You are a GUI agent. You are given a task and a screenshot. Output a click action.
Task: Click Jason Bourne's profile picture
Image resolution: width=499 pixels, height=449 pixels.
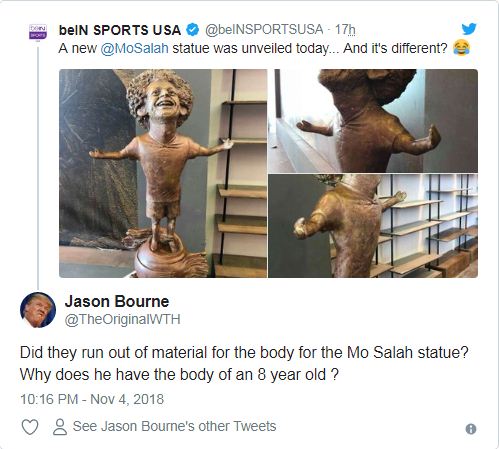coord(38,310)
